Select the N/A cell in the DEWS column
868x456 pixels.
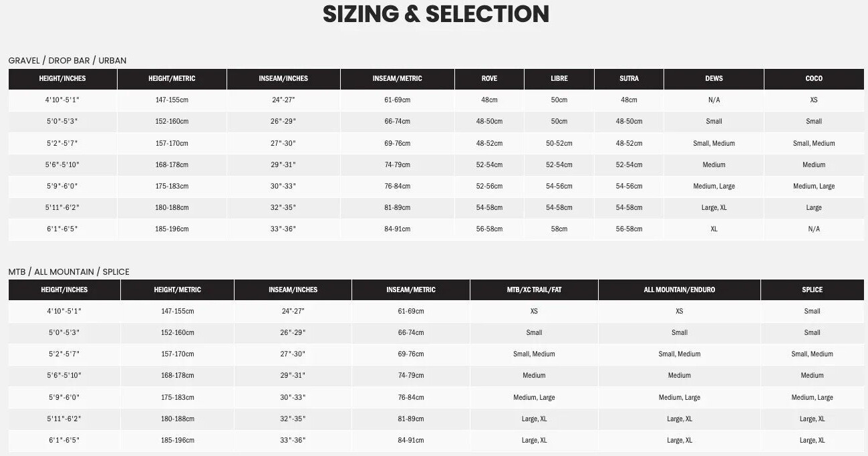click(714, 100)
